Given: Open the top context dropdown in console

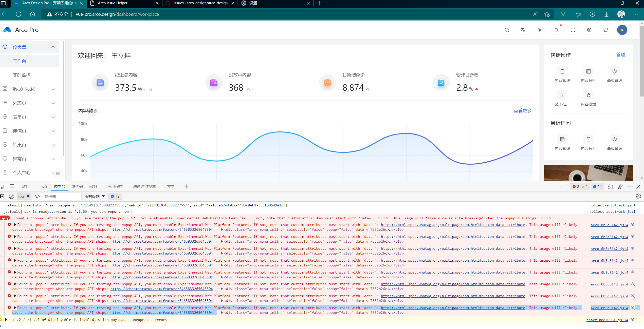Looking at the screenshot, I should pos(24,196).
